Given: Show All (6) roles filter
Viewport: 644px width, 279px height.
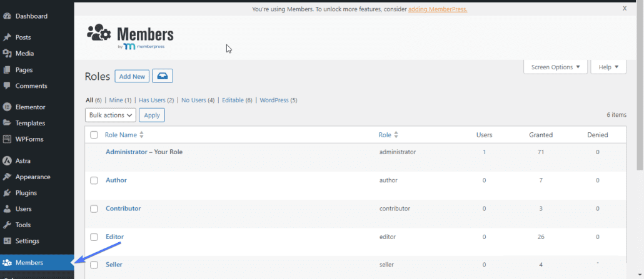Looking at the screenshot, I should click(x=93, y=100).
